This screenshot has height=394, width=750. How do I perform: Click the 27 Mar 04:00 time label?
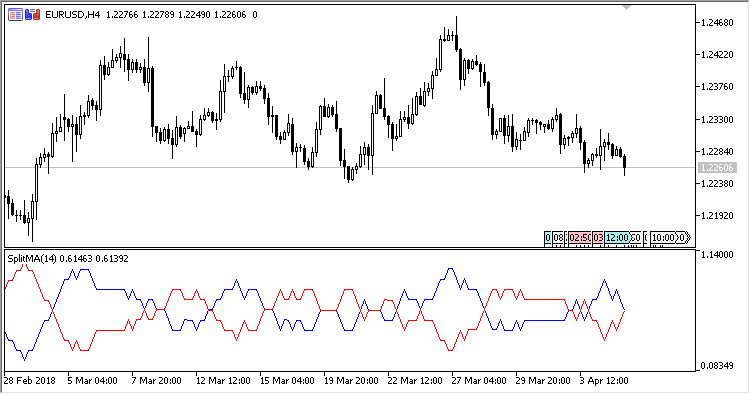point(479,381)
